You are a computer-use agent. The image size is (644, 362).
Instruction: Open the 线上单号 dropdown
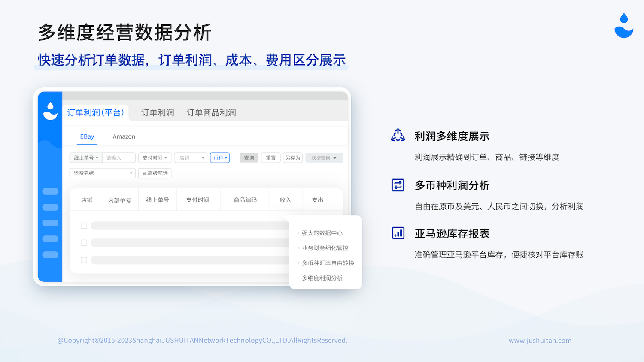[x=86, y=158]
